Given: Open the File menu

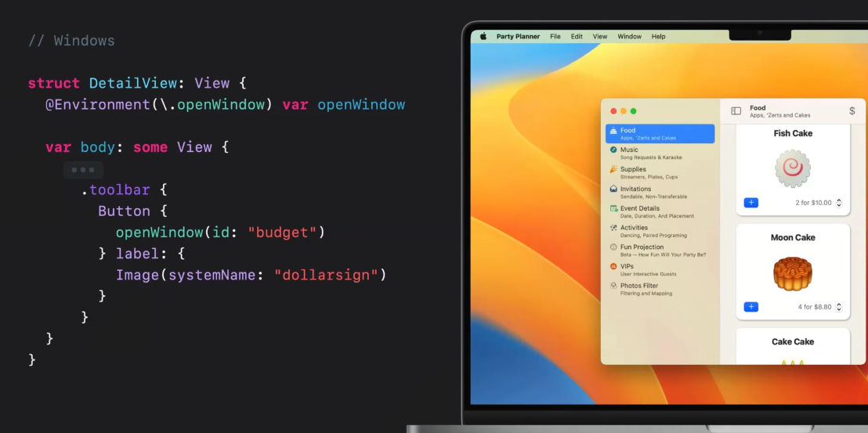Looking at the screenshot, I should pos(555,37).
